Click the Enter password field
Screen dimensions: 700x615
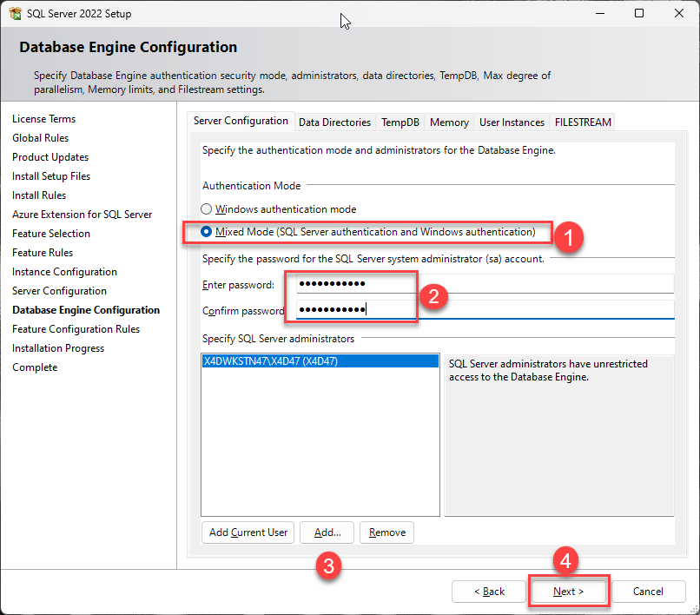pyautogui.click(x=485, y=284)
